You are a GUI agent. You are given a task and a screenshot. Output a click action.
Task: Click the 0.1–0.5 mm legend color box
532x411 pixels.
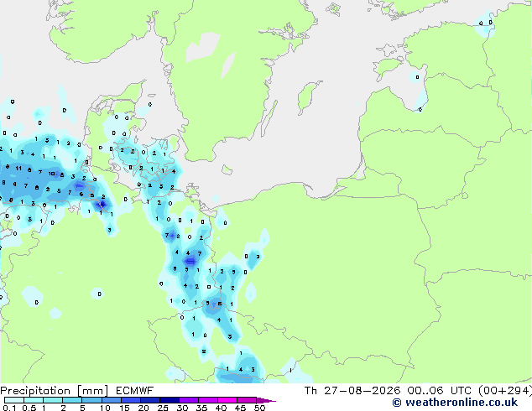(x=14, y=400)
